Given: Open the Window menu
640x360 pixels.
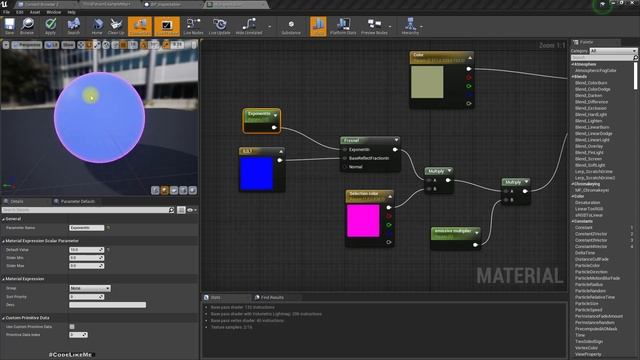Looking at the screenshot, I should (53, 12).
